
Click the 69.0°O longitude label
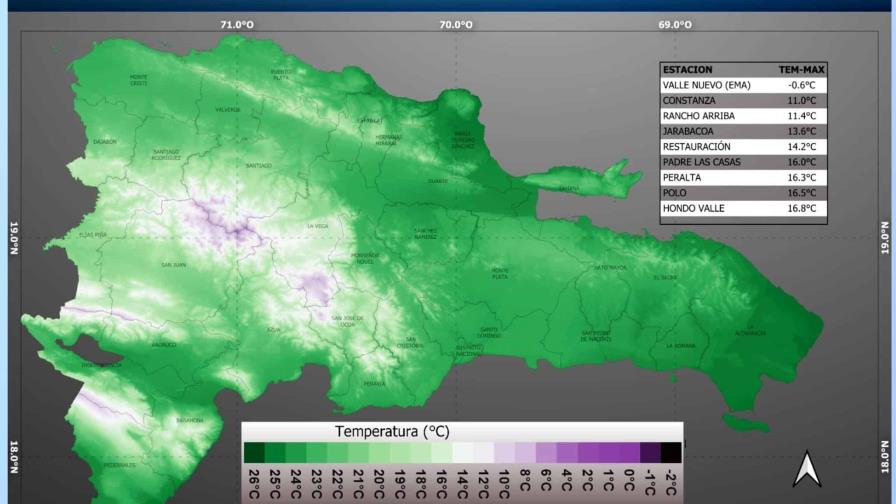tap(675, 25)
